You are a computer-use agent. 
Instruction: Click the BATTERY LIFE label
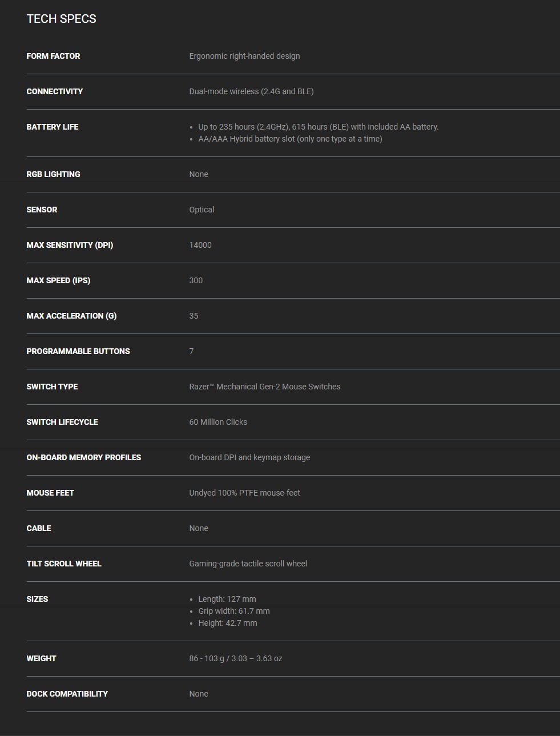53,127
